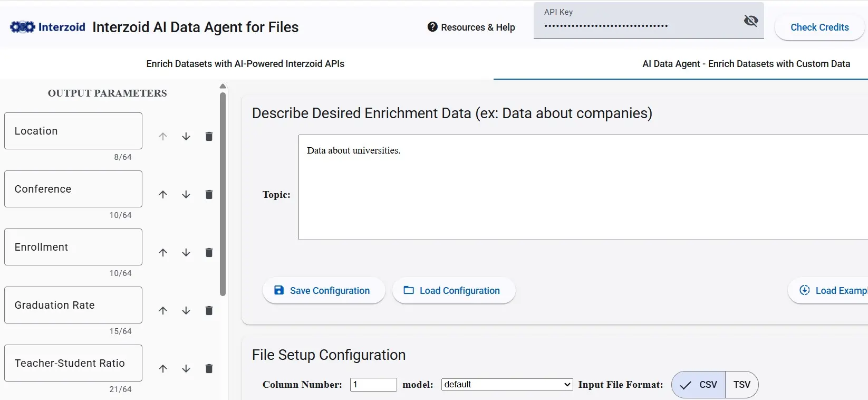Screen dimensions: 868x400
Task: Open Resources & Help
Action: coord(471,27)
